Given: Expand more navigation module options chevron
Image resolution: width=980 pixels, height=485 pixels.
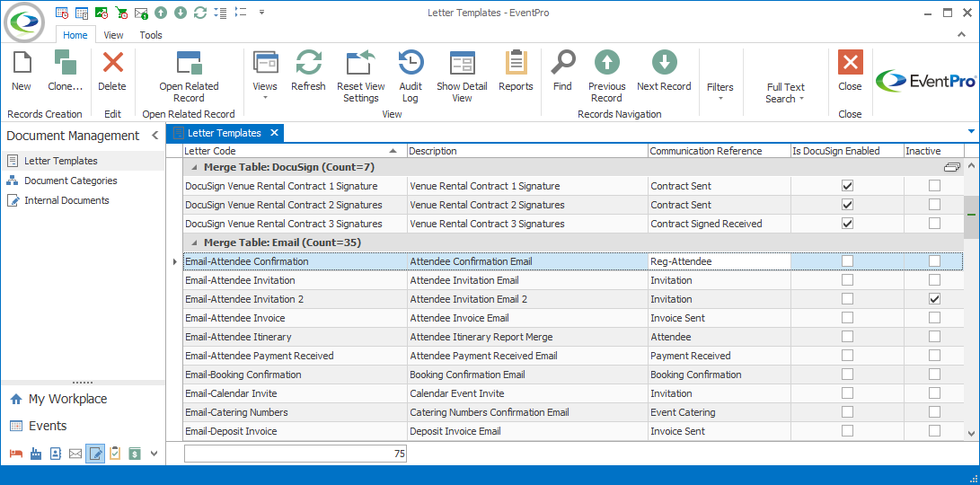Looking at the screenshot, I should coord(154,454).
